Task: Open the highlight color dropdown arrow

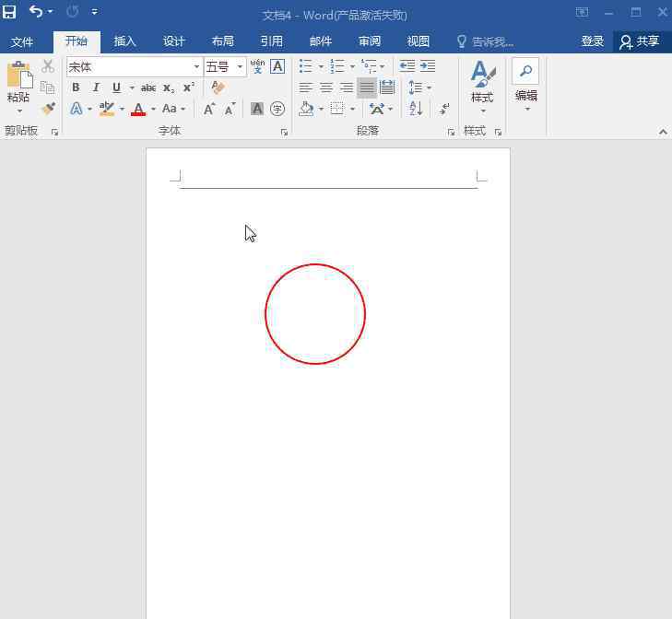Action: click(122, 109)
